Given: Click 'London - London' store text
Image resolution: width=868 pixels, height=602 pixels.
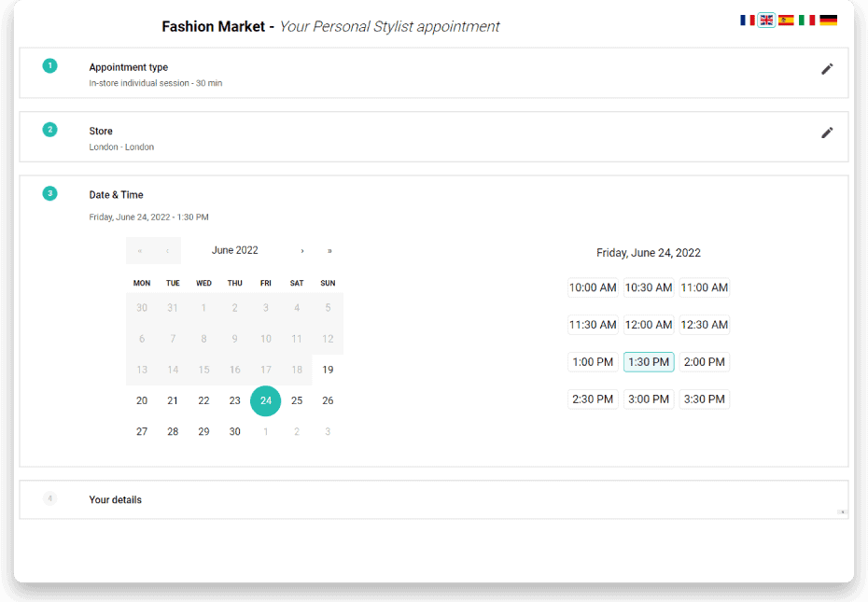Looking at the screenshot, I should pos(121,147).
